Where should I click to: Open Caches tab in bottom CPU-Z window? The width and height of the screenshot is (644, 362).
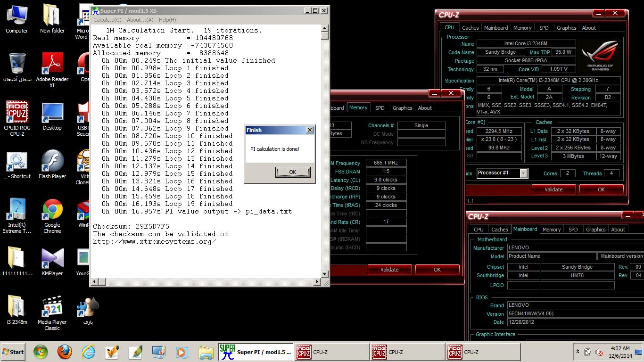coord(499,230)
